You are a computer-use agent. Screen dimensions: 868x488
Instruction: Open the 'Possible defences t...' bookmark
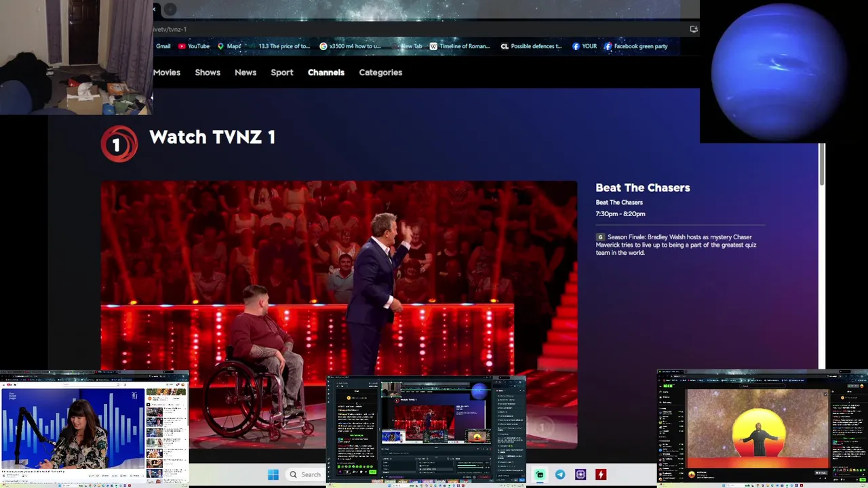click(532, 46)
